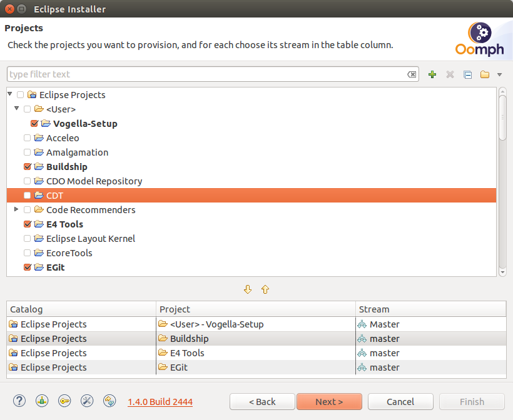The height and width of the screenshot is (420, 513).
Task: Click the up arrow remove-from-table icon
Action: pyautogui.click(x=265, y=289)
